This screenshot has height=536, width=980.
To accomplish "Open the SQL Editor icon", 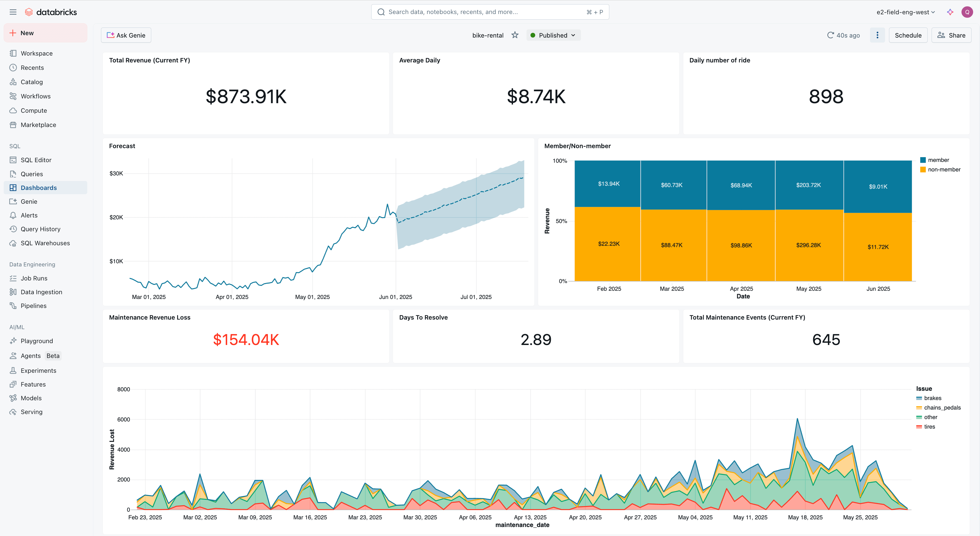I will 13,160.
